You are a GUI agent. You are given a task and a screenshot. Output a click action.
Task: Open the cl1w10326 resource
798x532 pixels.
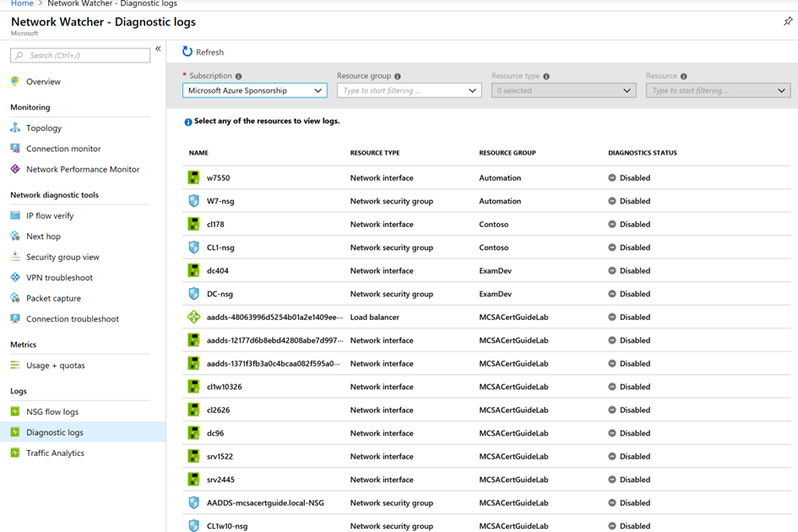point(224,387)
